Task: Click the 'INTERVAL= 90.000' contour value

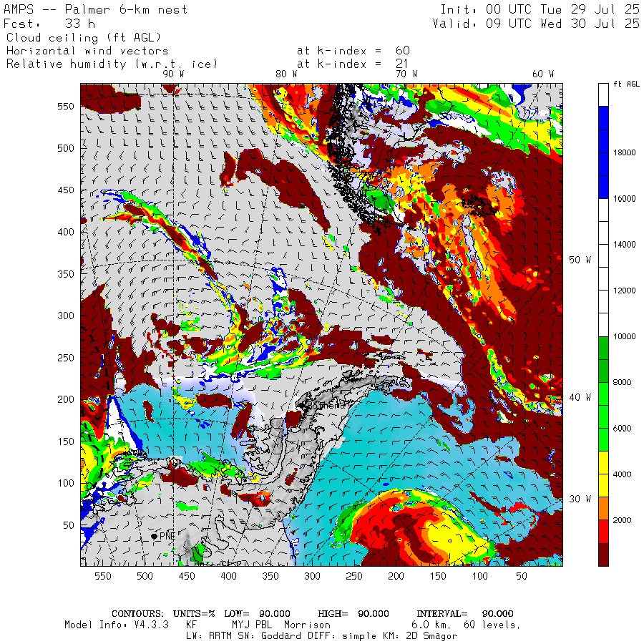Action: pos(465,614)
